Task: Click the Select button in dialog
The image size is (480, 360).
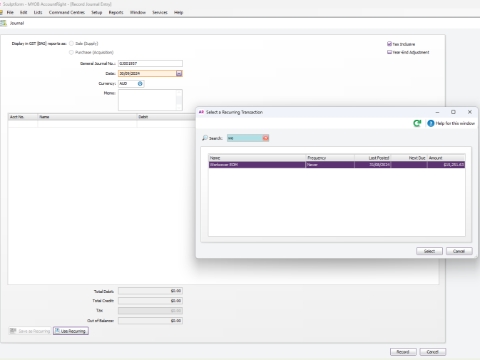Action: pos(429,251)
